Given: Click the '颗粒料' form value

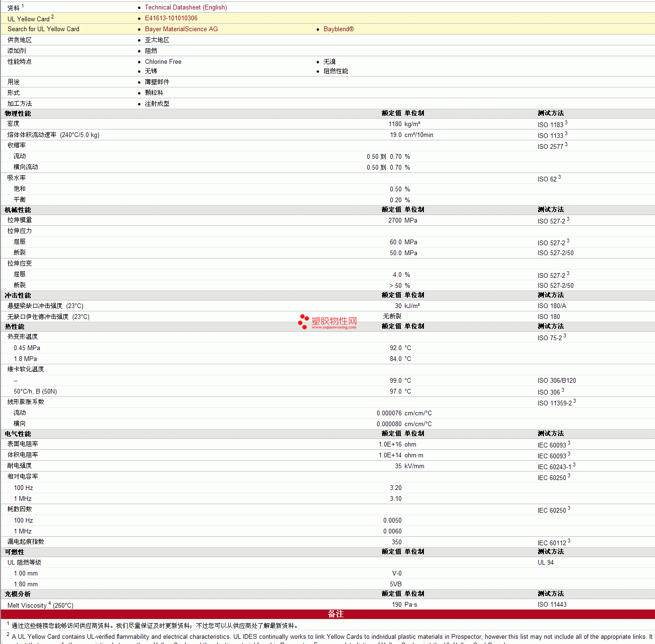Looking at the screenshot, I should 154,93.
